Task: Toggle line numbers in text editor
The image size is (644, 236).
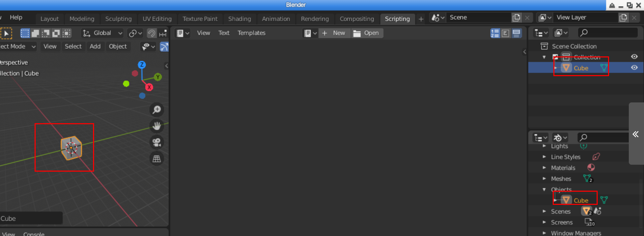Action: tap(495, 33)
